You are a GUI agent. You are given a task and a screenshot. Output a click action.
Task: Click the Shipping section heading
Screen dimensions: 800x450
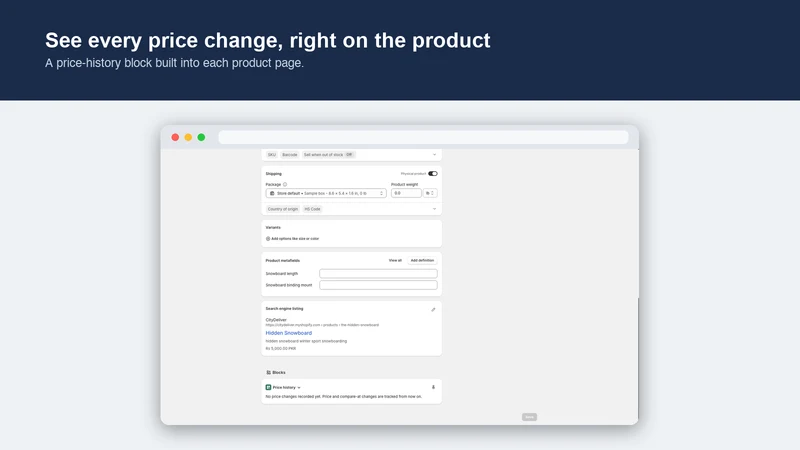pyautogui.click(x=273, y=174)
